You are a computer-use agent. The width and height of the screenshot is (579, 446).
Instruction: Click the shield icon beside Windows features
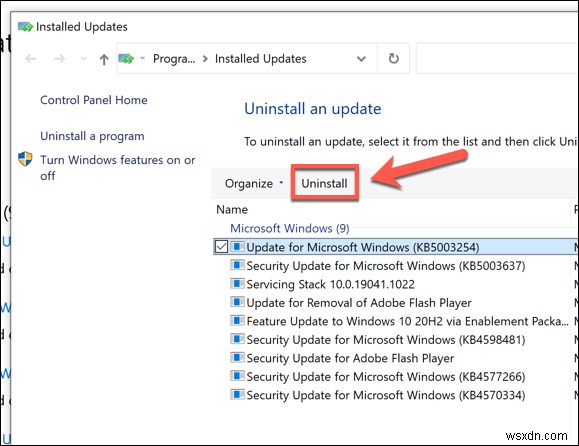pos(25,159)
